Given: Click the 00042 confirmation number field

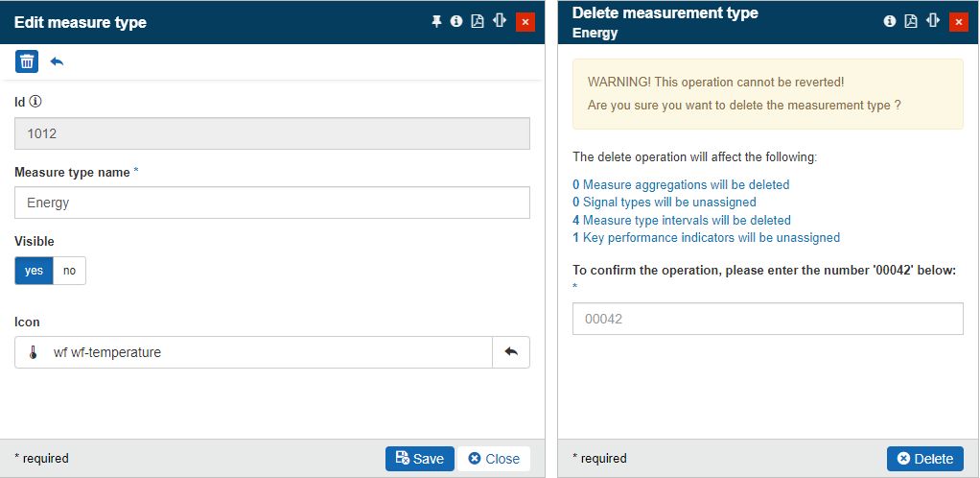Looking at the screenshot, I should click(x=767, y=319).
